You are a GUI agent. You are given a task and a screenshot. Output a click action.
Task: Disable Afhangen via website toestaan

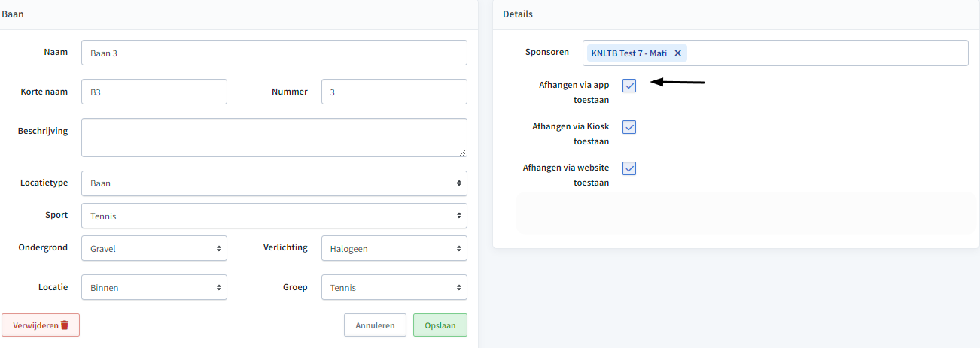(629, 168)
